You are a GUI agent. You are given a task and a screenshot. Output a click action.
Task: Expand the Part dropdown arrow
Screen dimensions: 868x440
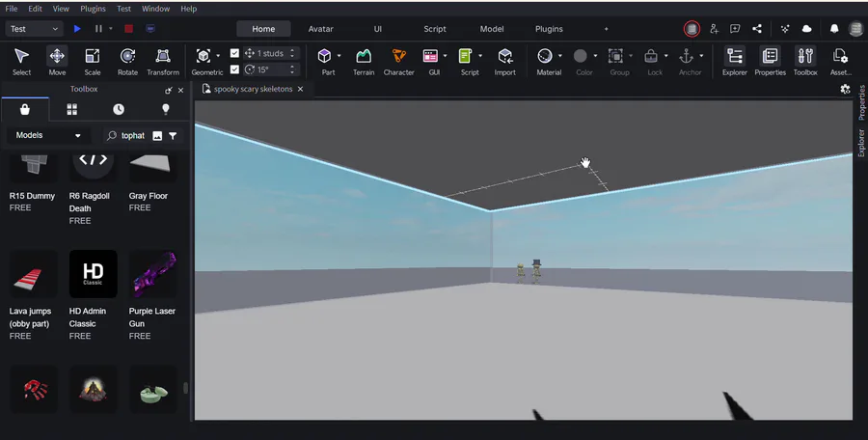tap(339, 56)
